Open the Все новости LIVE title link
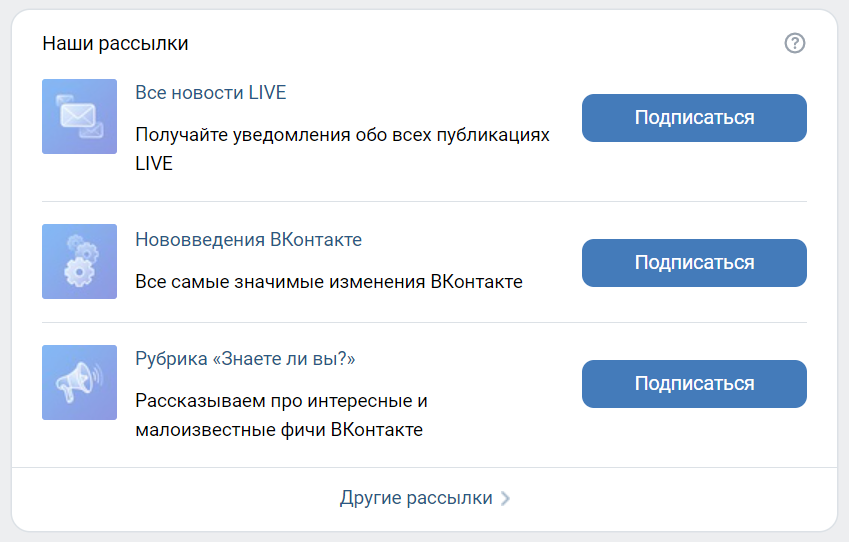Viewport: 849px width, 542px height. click(210, 93)
